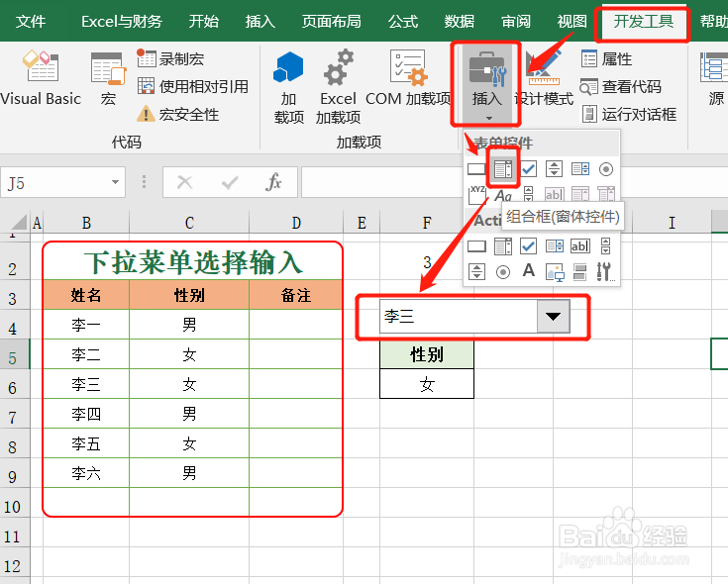728x584 pixels.
Task: Click formula bar cancel X icon
Action: click(x=184, y=182)
